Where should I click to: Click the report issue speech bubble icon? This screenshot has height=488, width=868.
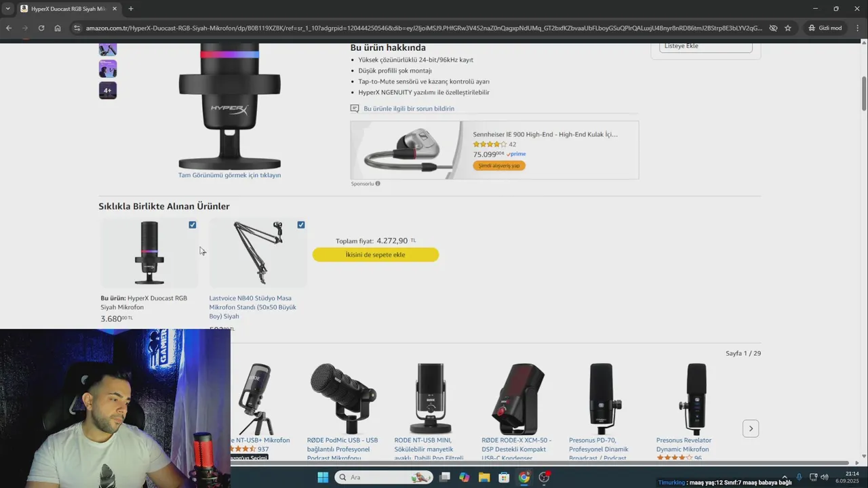[x=355, y=108]
